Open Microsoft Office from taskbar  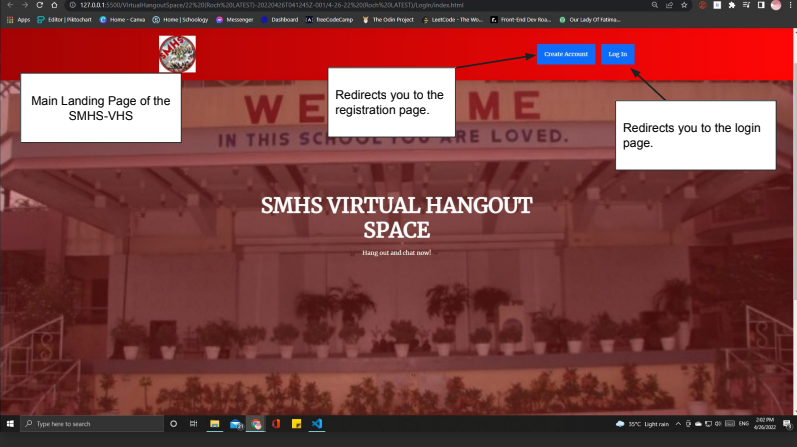[275, 424]
